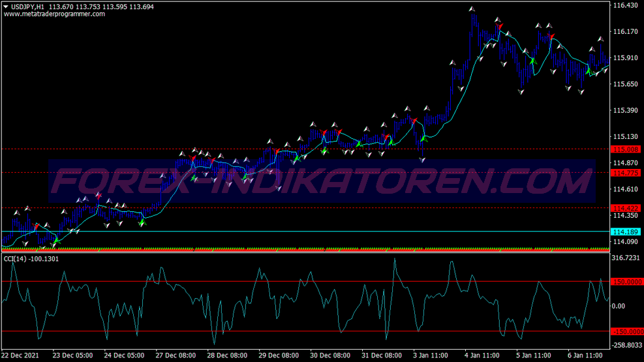The image size is (644, 362).
Task: Click the cyan 114.189 current price label
Action: (x=626, y=232)
